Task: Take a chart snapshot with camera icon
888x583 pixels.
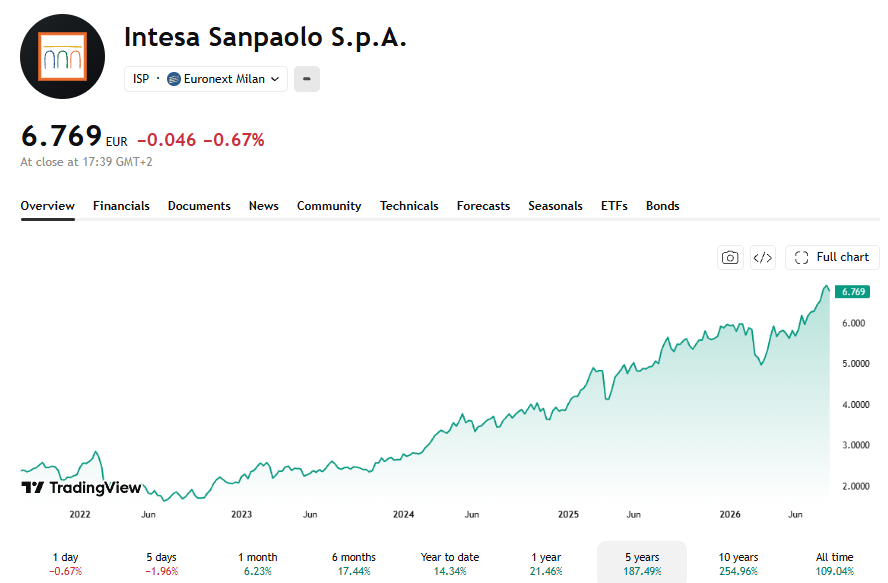Action: 730,258
